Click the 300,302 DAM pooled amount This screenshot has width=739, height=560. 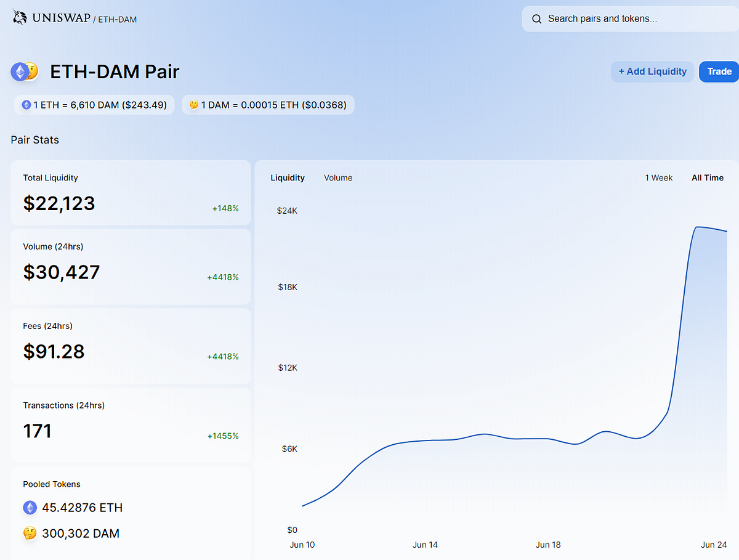click(81, 534)
